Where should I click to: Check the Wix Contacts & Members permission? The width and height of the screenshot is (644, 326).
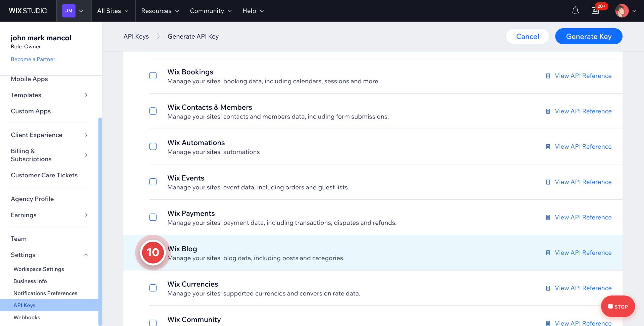pyautogui.click(x=153, y=111)
